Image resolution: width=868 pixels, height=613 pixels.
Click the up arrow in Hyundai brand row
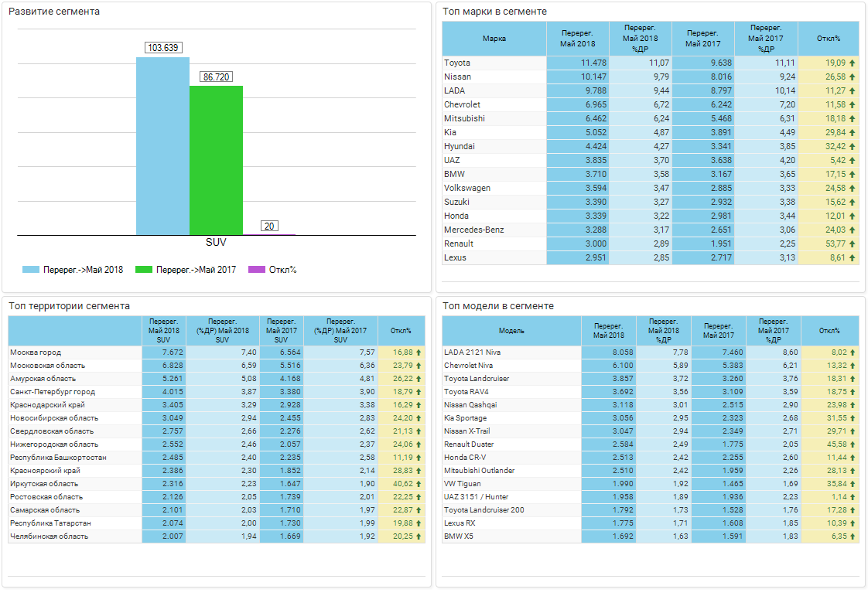(852, 147)
